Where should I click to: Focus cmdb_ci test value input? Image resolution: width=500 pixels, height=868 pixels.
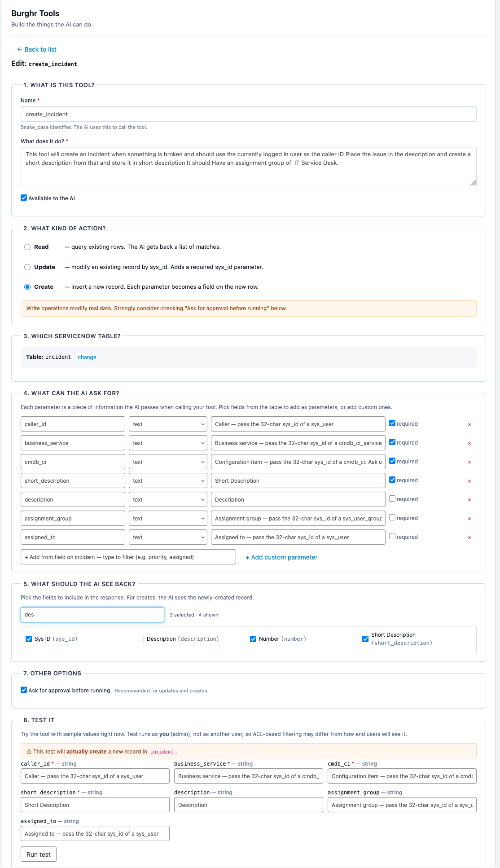(x=402, y=776)
